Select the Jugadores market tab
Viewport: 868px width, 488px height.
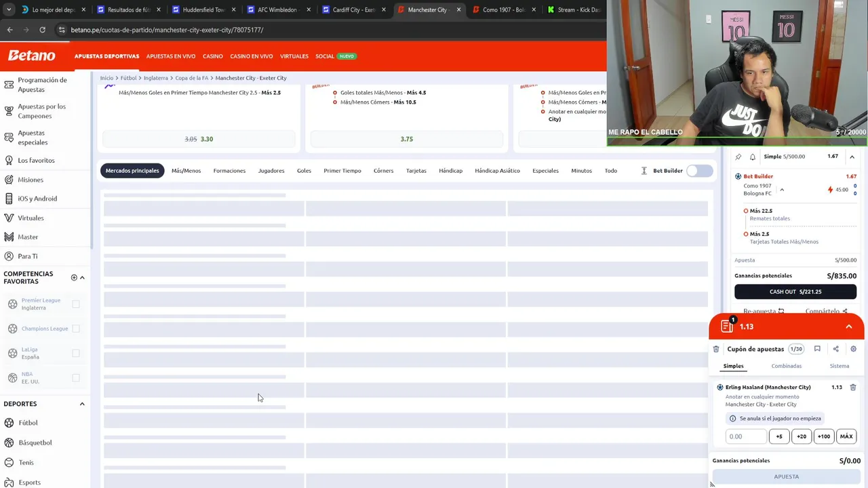[271, 171]
